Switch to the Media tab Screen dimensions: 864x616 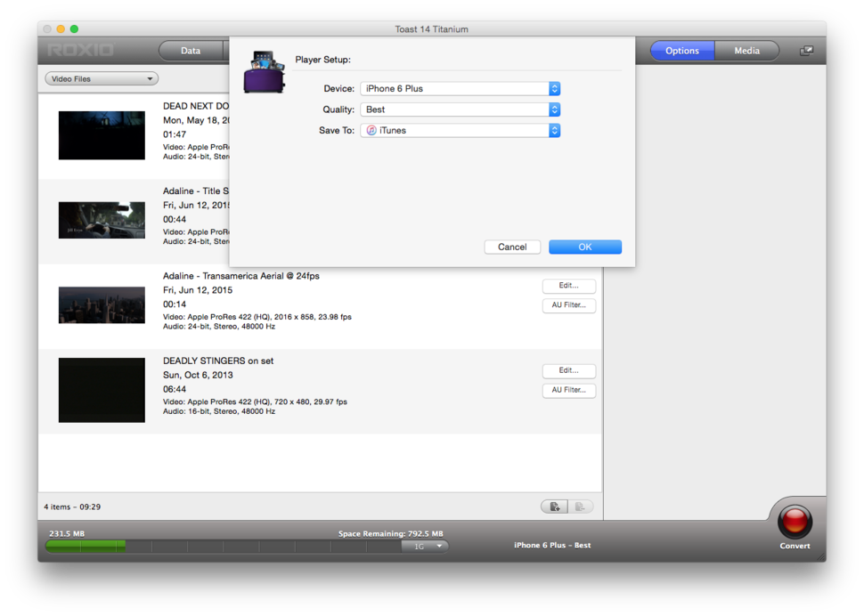746,51
